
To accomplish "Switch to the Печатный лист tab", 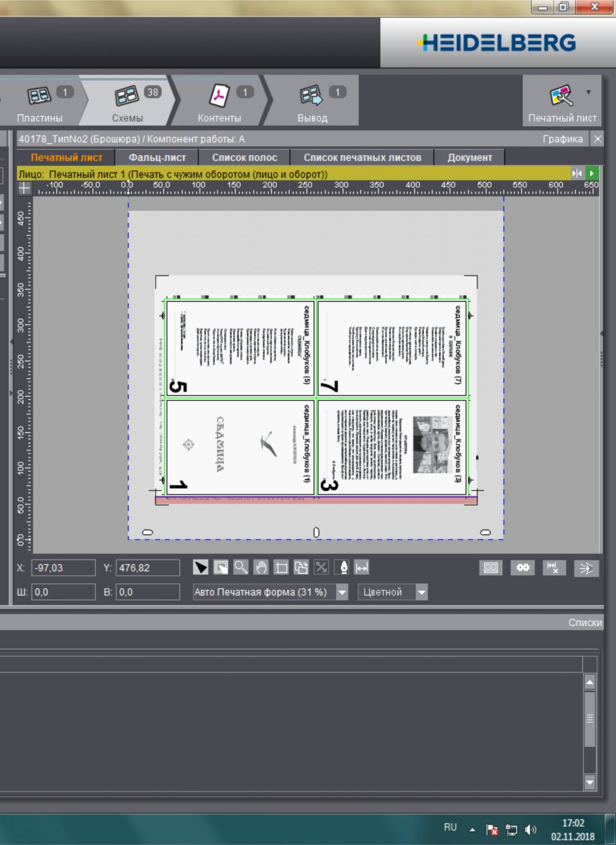I will (x=66, y=158).
